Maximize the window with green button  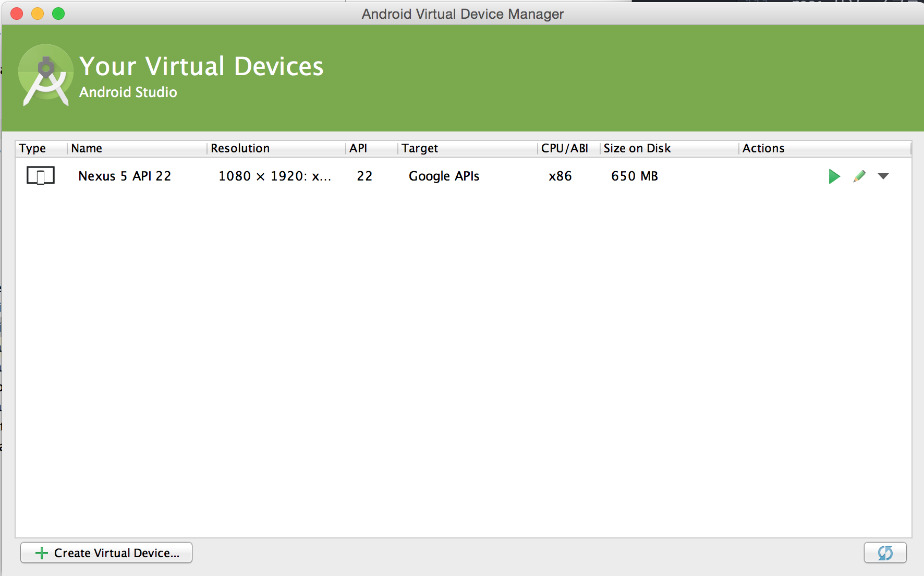(x=58, y=14)
